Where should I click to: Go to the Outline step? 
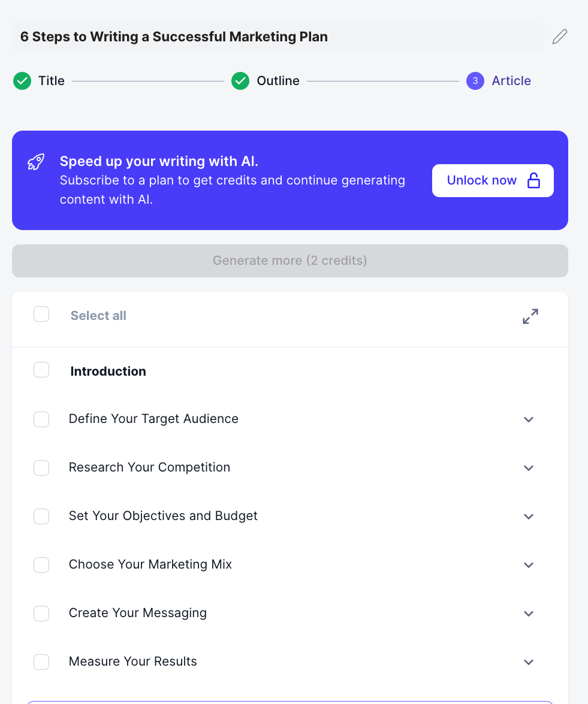click(278, 81)
